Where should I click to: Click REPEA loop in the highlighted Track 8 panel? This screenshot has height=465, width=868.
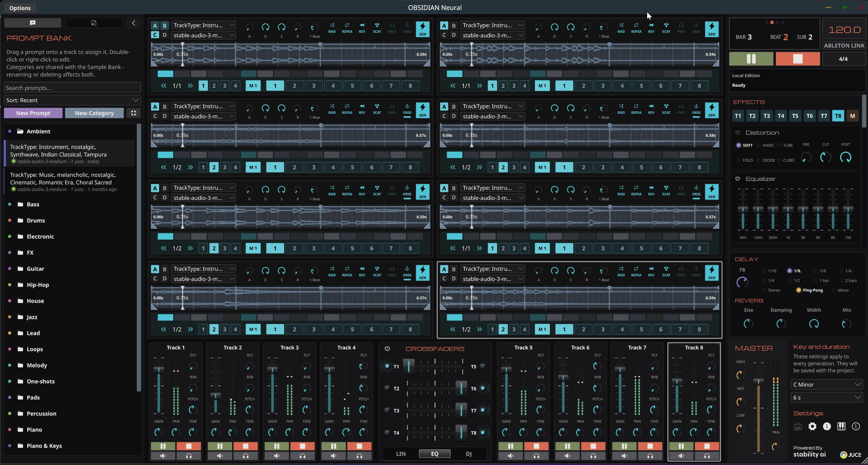click(x=636, y=272)
